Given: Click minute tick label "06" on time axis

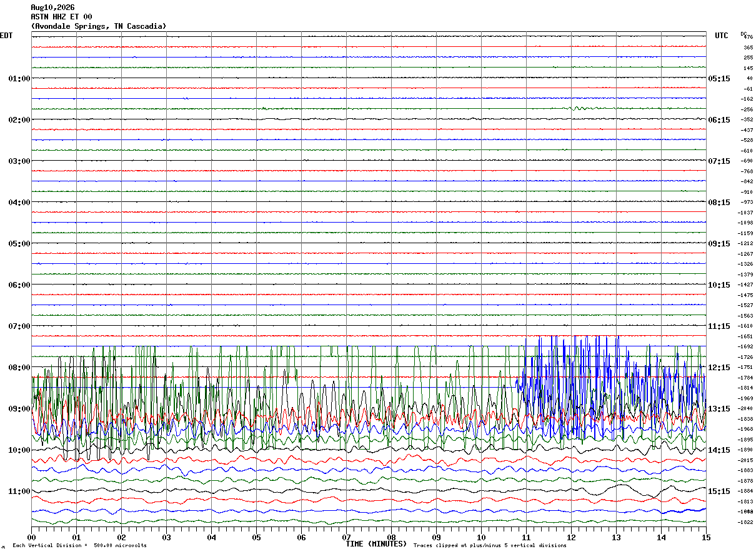Looking at the screenshot, I should 301,537.
